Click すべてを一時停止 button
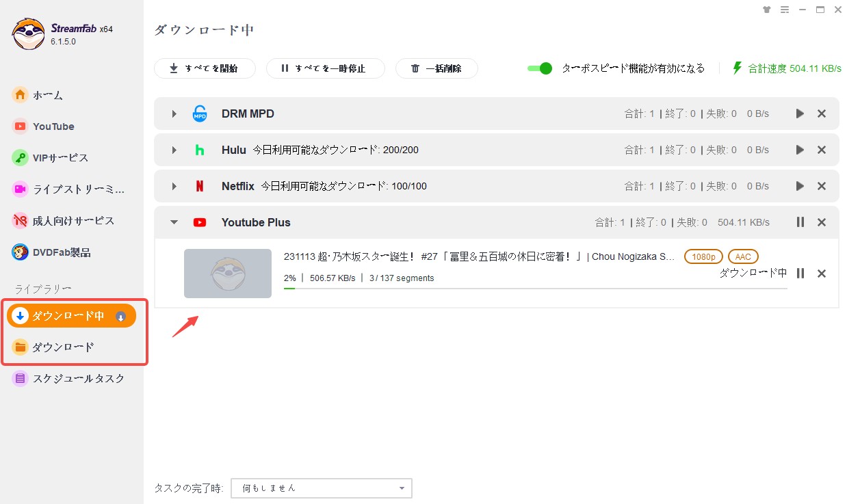Screen dimensions: 847x504 325,68
